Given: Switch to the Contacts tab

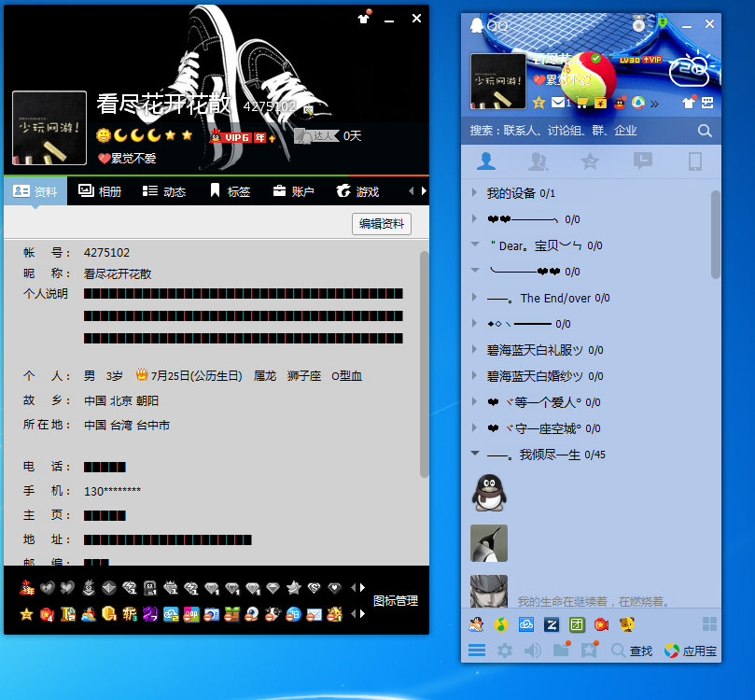Looking at the screenshot, I should coord(486,161).
